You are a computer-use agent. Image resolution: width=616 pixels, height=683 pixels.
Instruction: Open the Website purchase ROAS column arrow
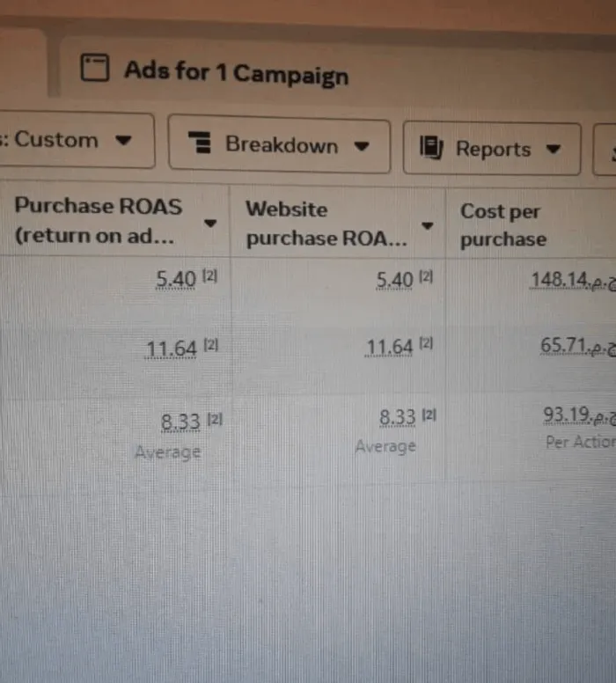(x=428, y=226)
